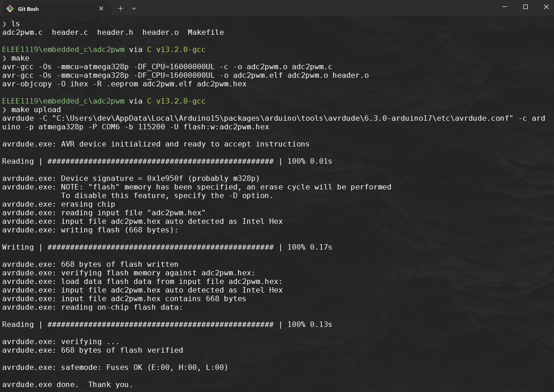Click the Writing progress bar 0.17s
Viewport: 554px width, 392px height.
click(167, 247)
